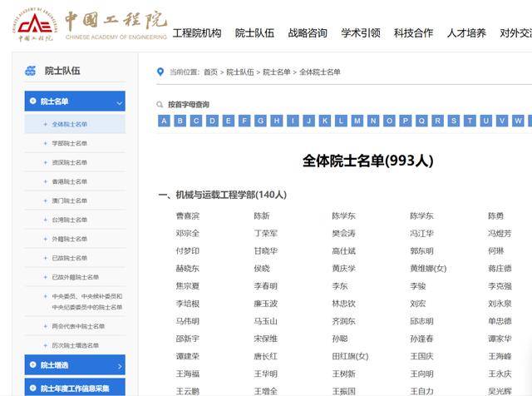Click the magnifier icon beside 按首字母查询

160,105
